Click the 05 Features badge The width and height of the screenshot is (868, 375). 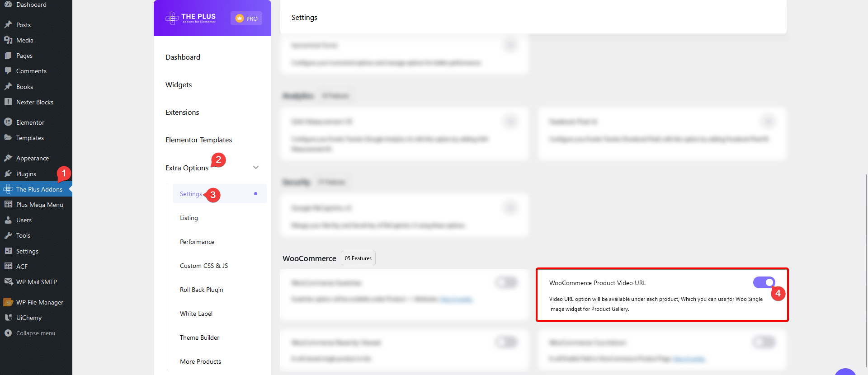358,258
